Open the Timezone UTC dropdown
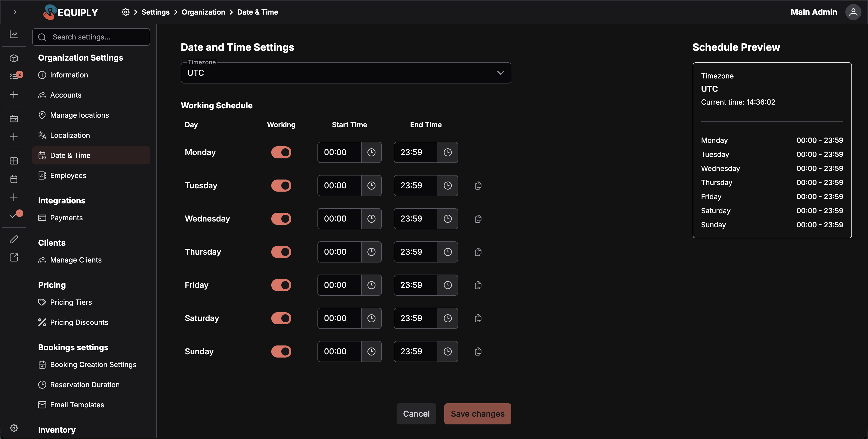This screenshot has width=868, height=439. [346, 73]
